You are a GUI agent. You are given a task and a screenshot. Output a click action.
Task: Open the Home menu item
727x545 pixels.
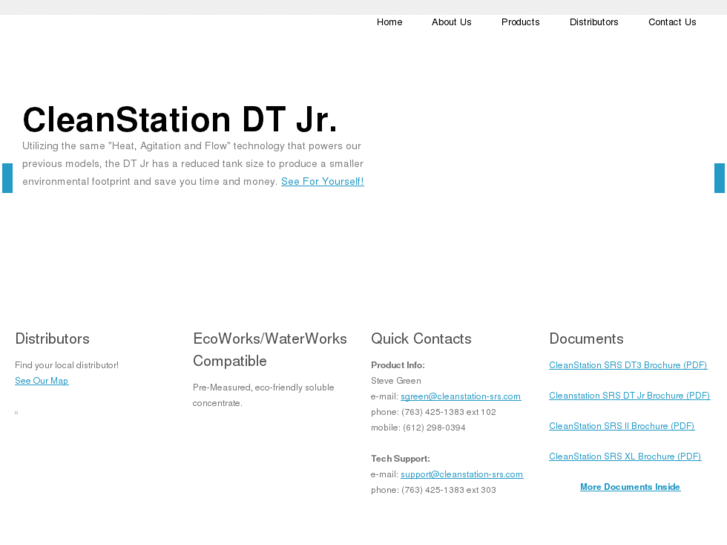389,22
